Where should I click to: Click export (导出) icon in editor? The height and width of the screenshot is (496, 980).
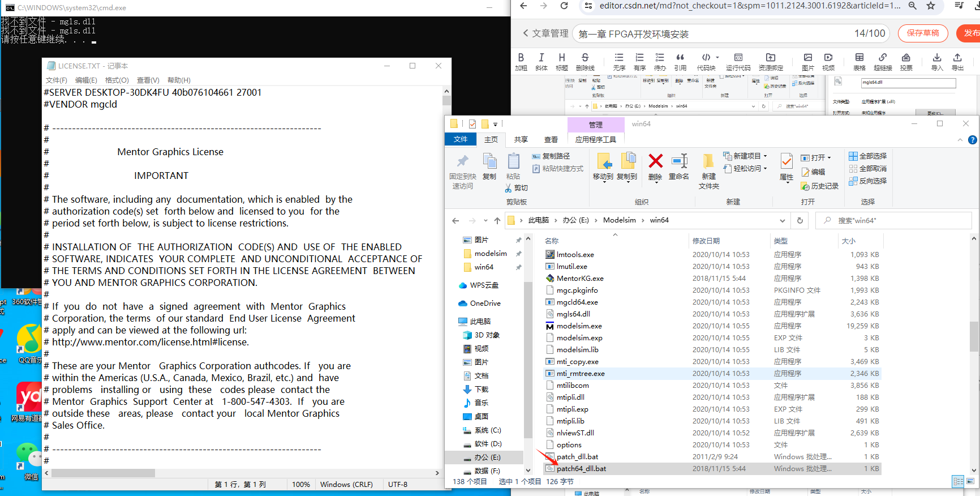coord(957,61)
